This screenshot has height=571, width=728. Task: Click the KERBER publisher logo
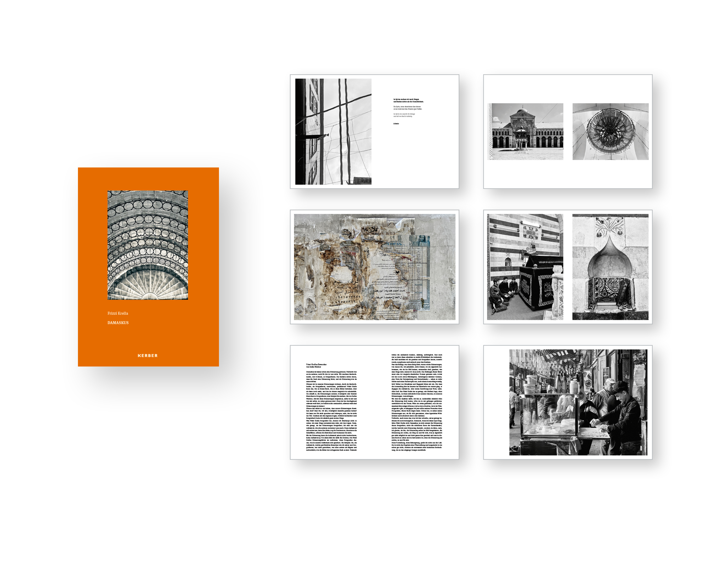click(x=148, y=355)
